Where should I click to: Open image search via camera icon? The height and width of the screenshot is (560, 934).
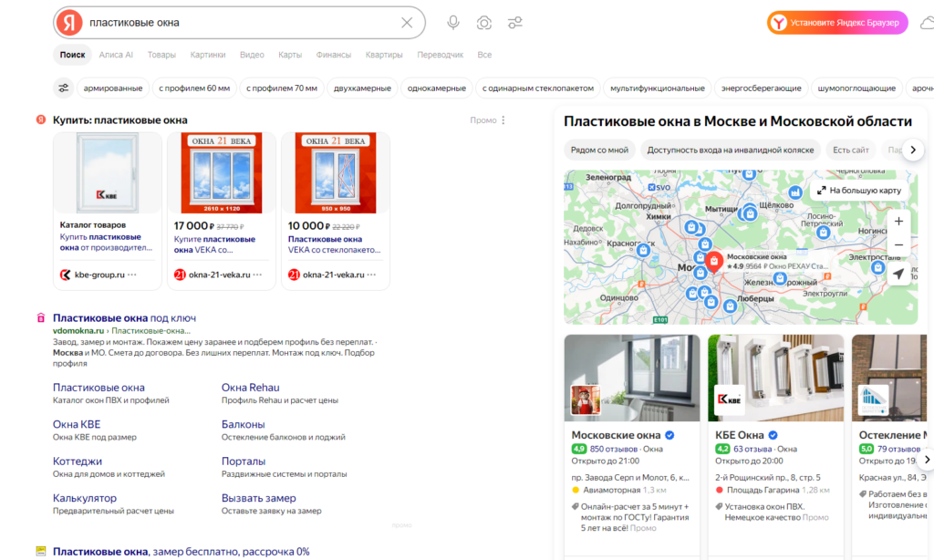tap(484, 23)
